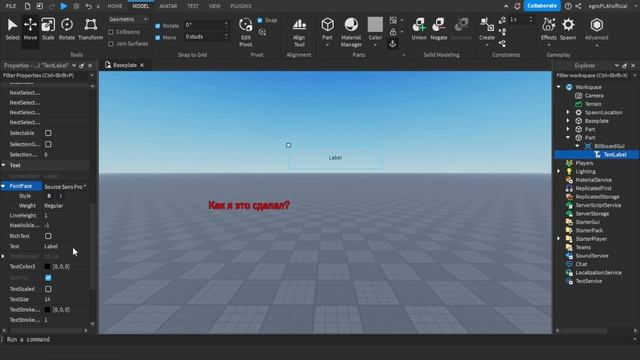The height and width of the screenshot is (360, 640).
Task: Toggle the Rotate snap checkbox
Action: [x=158, y=26]
